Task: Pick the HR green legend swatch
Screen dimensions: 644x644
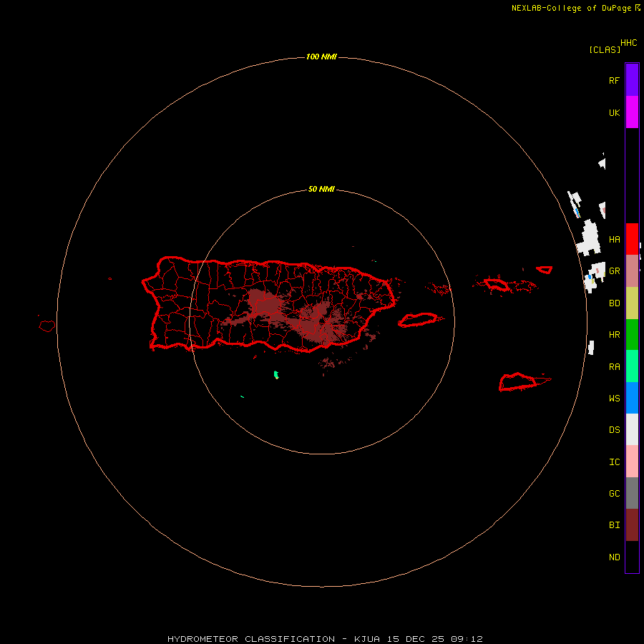Action: point(632,335)
